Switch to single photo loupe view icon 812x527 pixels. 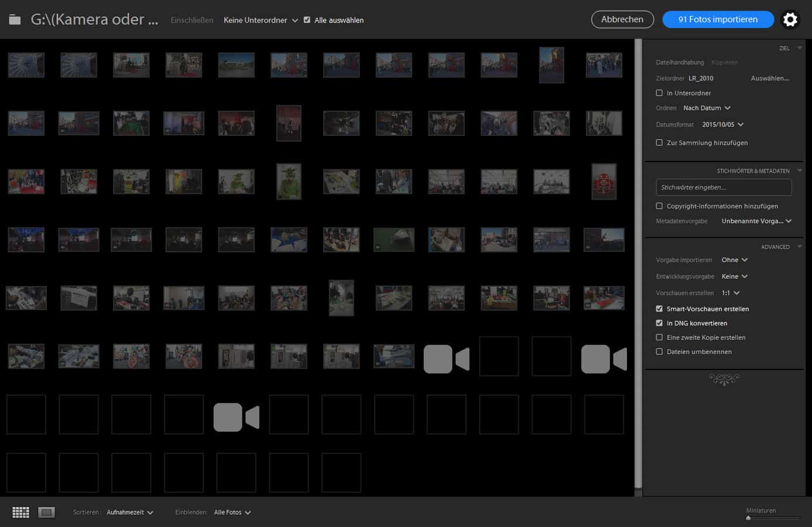tap(46, 512)
